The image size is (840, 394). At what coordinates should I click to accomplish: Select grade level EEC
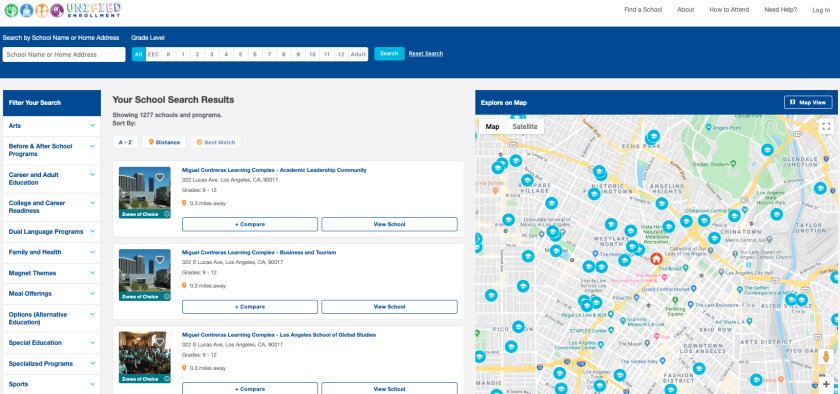(153, 54)
